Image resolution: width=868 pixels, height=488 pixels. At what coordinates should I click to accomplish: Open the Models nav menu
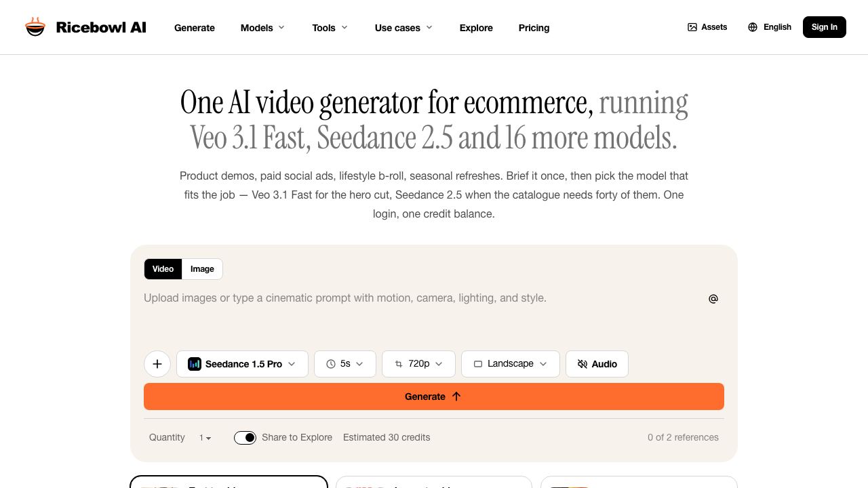pos(263,28)
